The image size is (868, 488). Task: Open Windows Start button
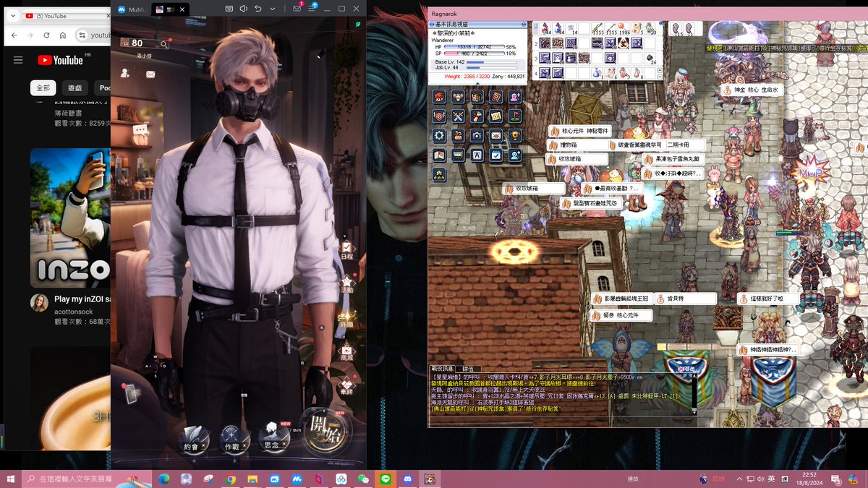(x=11, y=479)
